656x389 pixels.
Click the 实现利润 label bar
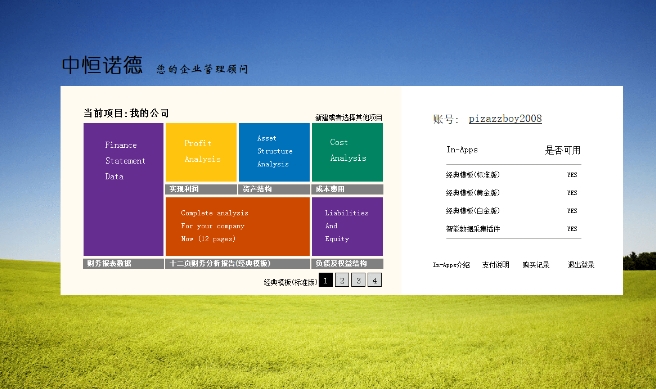point(201,189)
